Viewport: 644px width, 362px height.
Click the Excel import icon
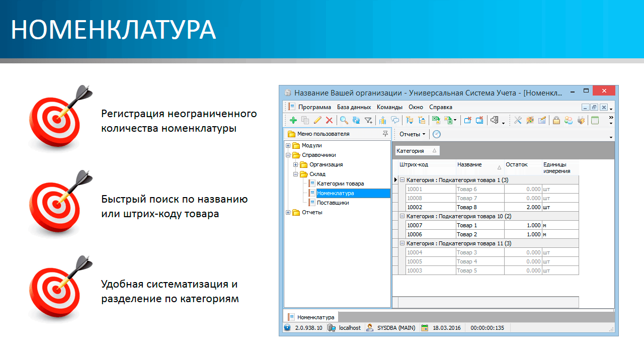point(436,120)
